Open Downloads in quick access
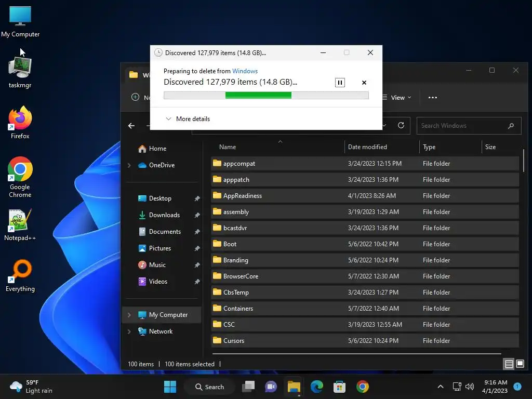Image resolution: width=532 pixels, height=399 pixels. pyautogui.click(x=159, y=215)
